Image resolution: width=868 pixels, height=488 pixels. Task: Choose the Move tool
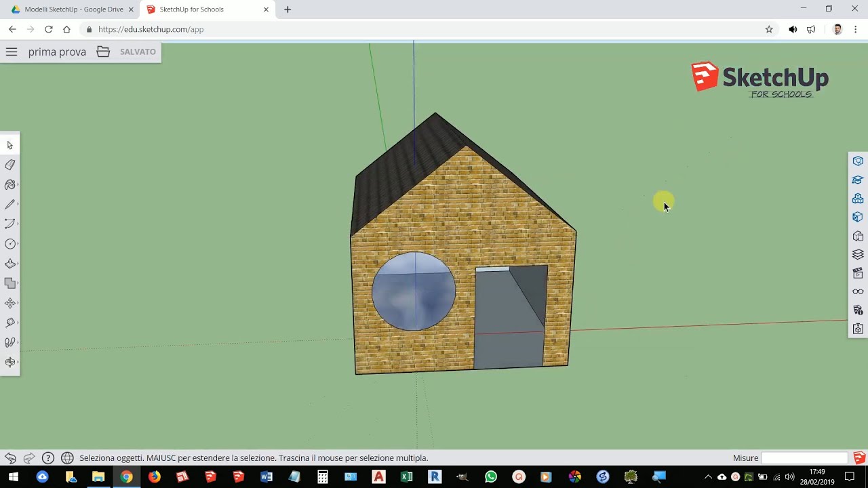tap(9, 303)
